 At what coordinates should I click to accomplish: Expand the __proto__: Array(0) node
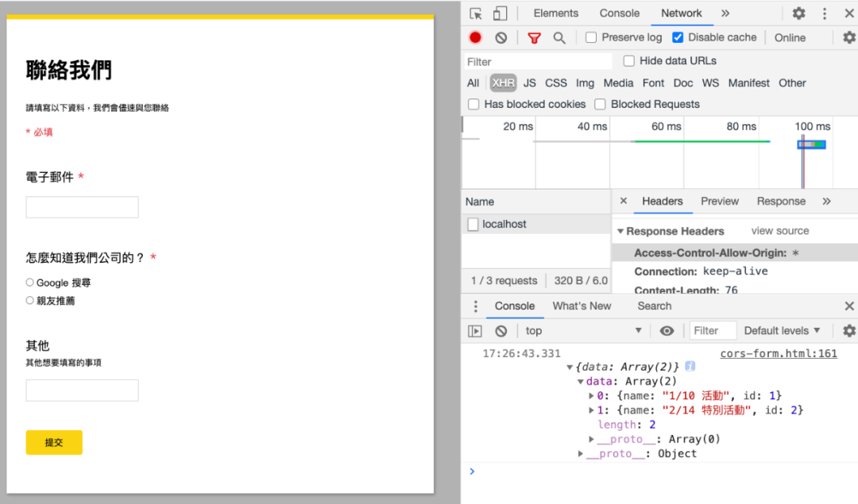click(x=591, y=439)
